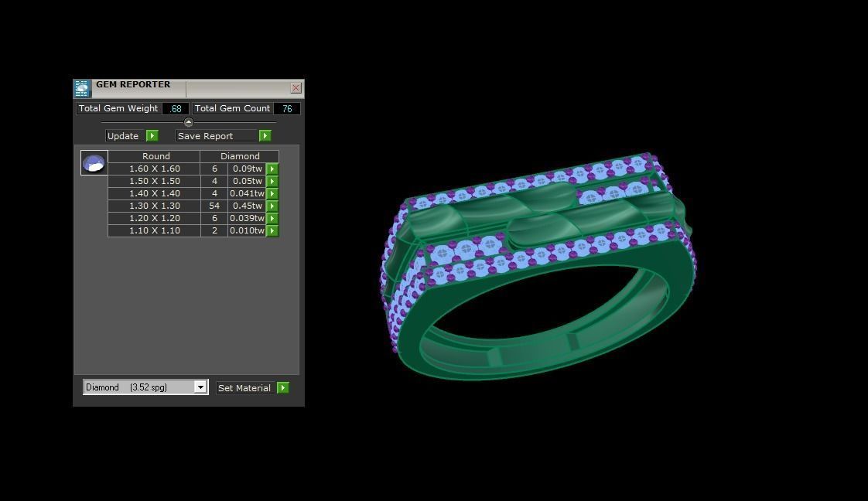This screenshot has width=868, height=501.
Task: Click the green arrow next to Update
Action: coord(152,135)
